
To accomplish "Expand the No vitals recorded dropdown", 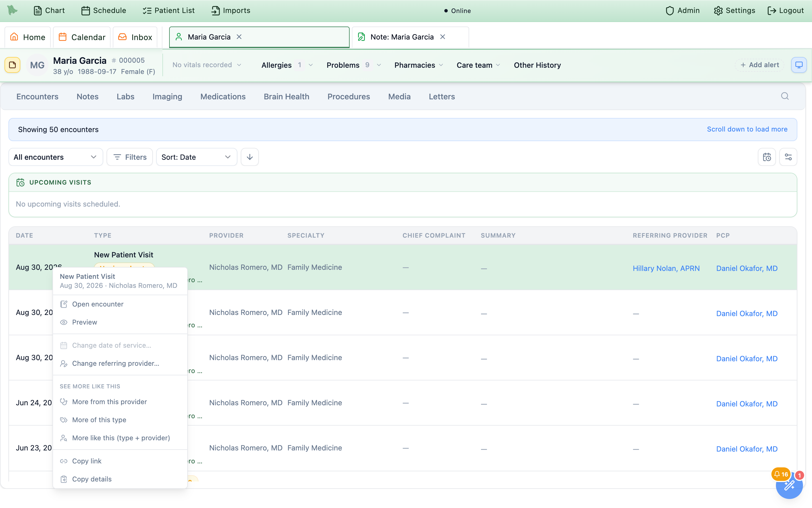I will click(207, 65).
